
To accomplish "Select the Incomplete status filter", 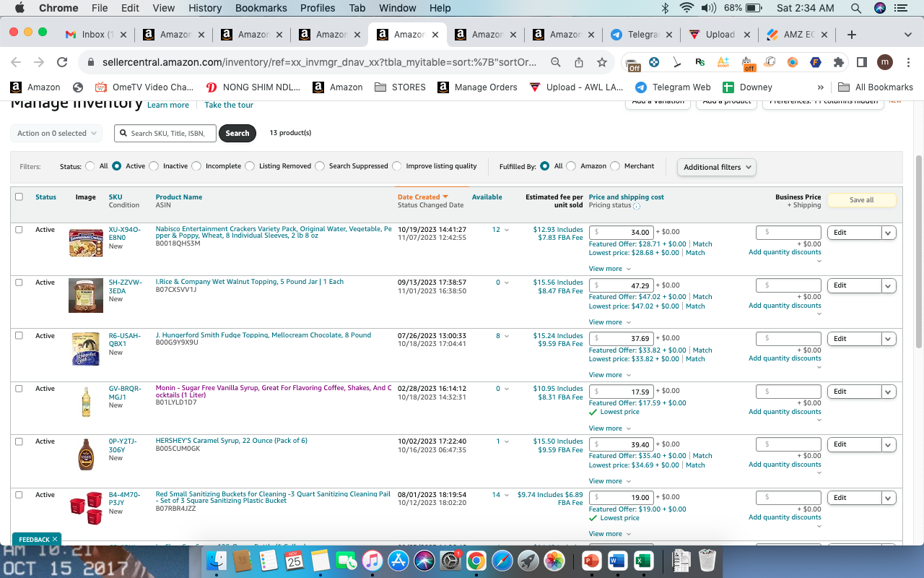I will (x=196, y=166).
